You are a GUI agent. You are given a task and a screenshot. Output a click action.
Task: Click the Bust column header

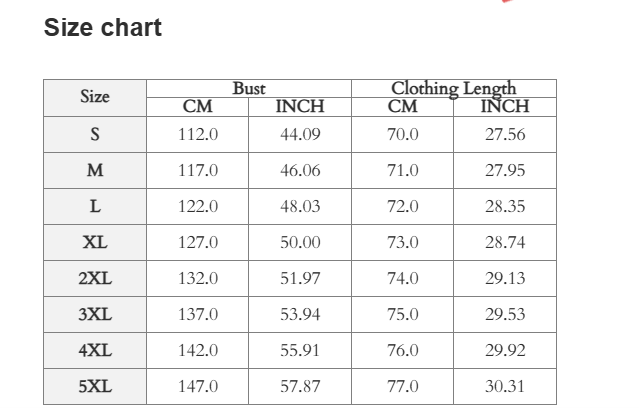[249, 88]
